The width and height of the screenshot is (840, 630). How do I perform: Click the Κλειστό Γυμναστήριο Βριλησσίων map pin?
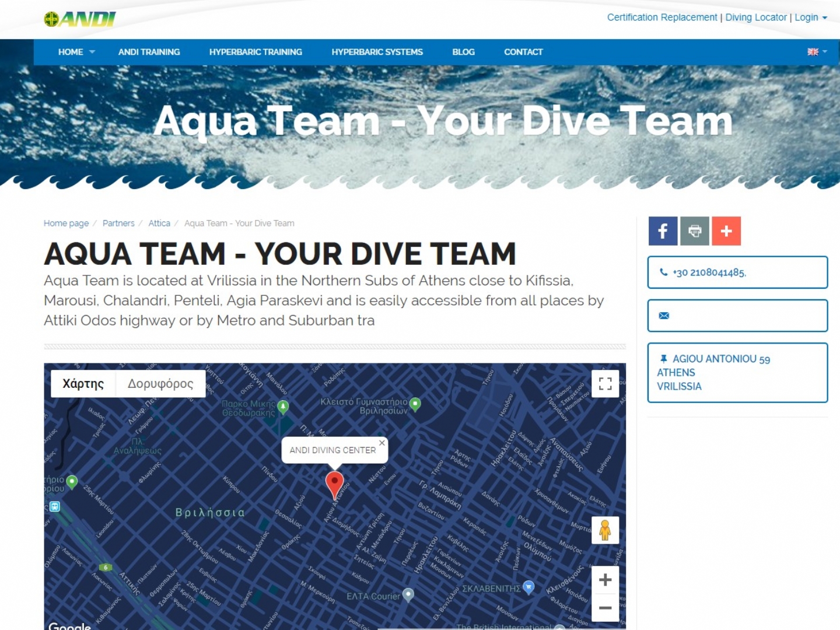(x=415, y=404)
